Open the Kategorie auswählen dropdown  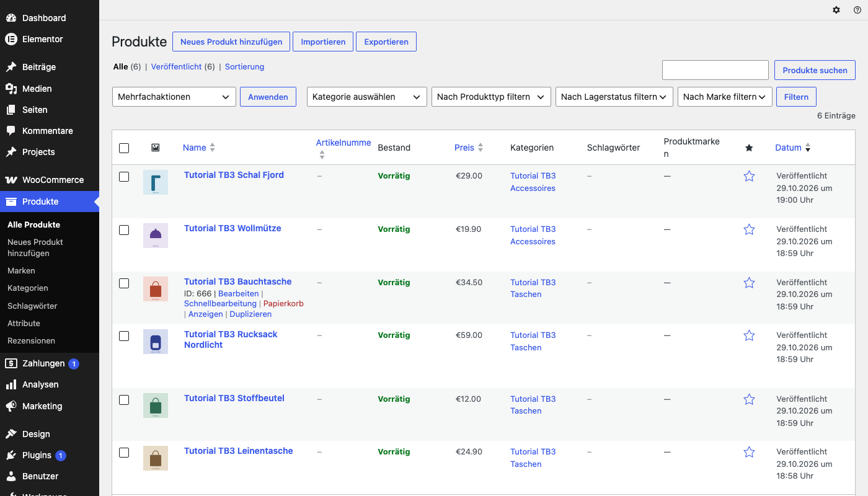(367, 97)
